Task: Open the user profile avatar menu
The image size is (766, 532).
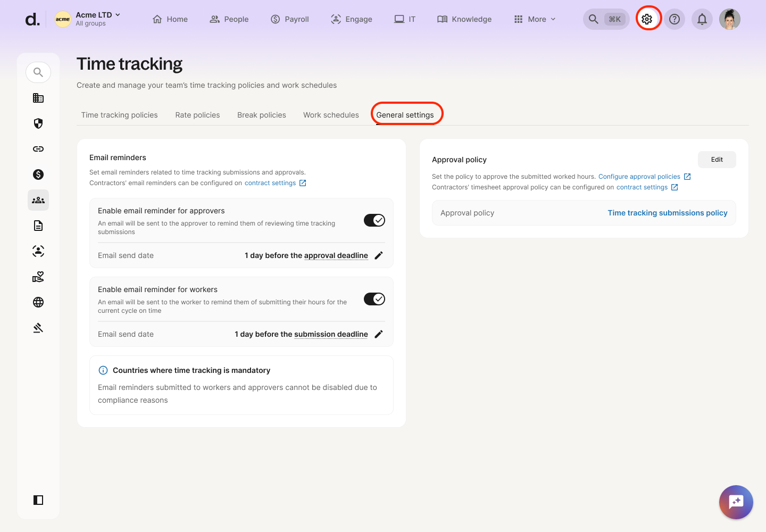Action: (x=730, y=19)
